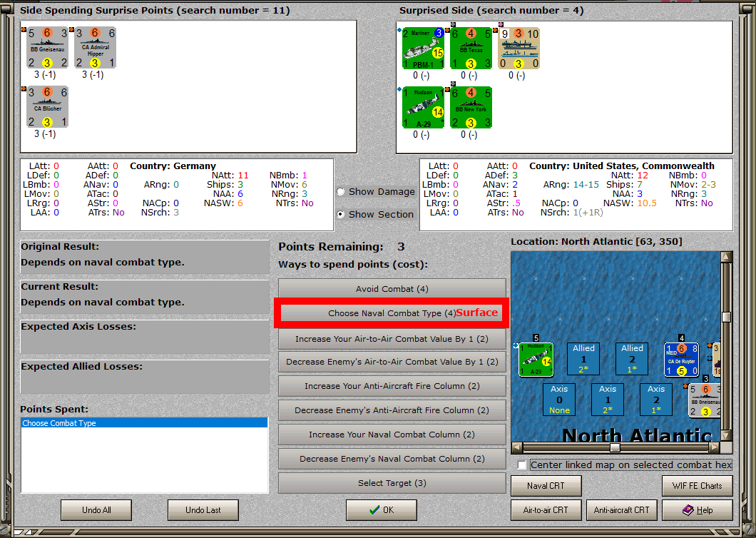
Task: Click the North Atlantic map label
Action: 636,435
